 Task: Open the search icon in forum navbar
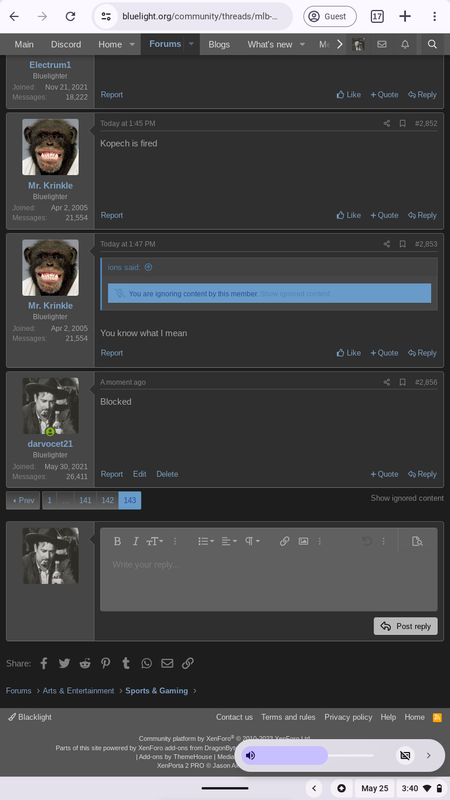432,44
